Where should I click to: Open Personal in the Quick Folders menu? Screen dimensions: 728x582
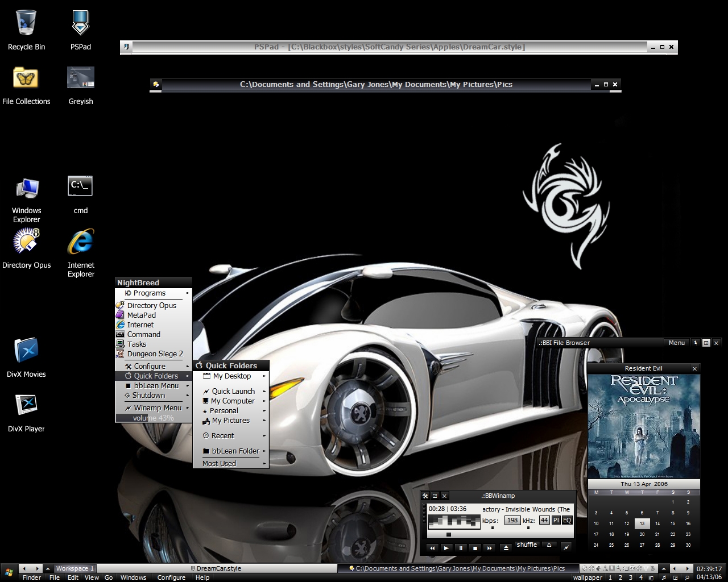click(231, 410)
